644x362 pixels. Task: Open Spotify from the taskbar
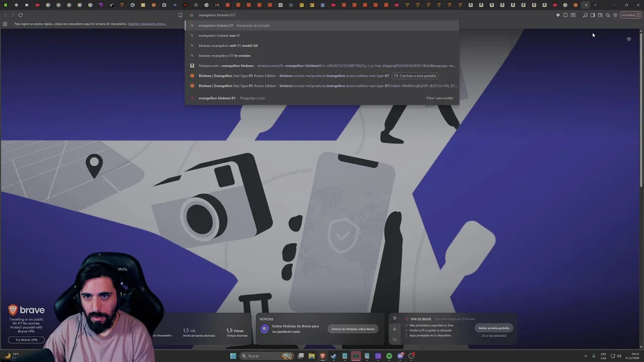tap(389, 356)
